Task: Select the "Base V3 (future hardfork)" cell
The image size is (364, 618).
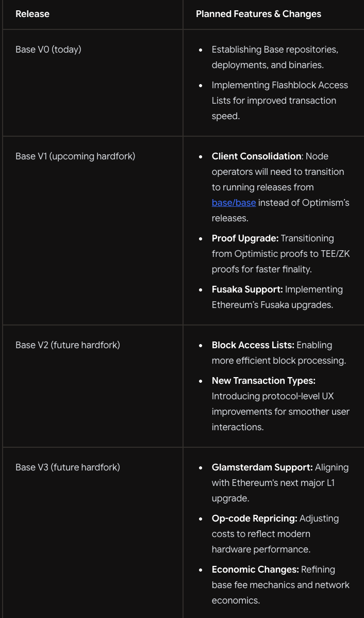Action: click(68, 467)
